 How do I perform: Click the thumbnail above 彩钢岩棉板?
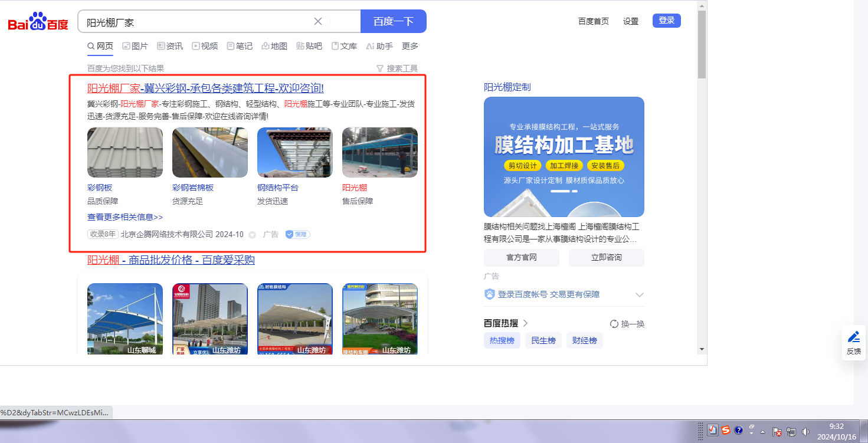click(210, 153)
